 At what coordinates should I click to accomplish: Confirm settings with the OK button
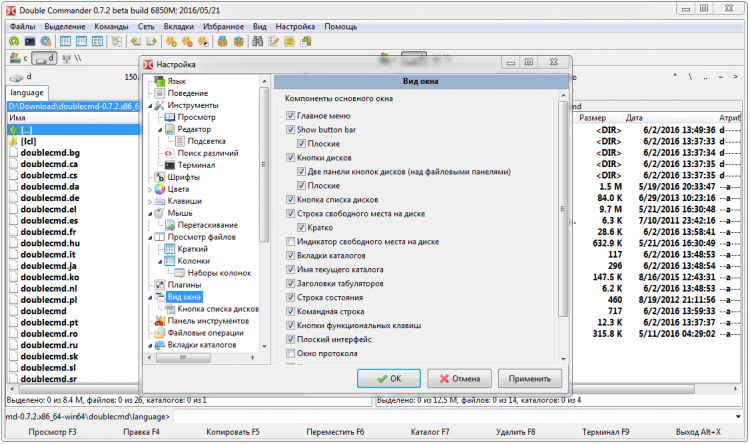(x=389, y=378)
